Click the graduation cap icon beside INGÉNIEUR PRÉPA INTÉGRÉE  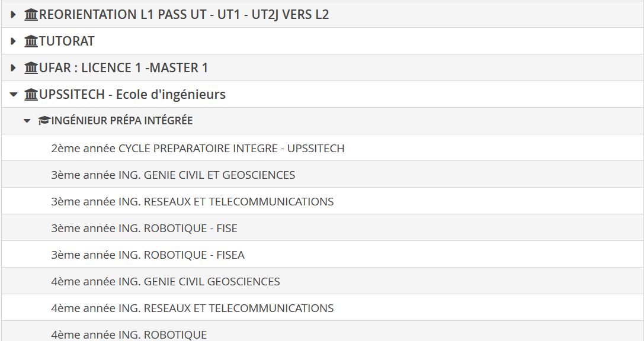point(44,121)
